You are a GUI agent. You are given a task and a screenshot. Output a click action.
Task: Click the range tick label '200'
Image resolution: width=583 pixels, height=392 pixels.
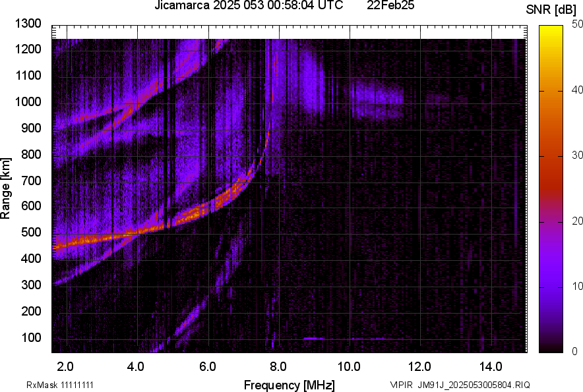(x=31, y=310)
